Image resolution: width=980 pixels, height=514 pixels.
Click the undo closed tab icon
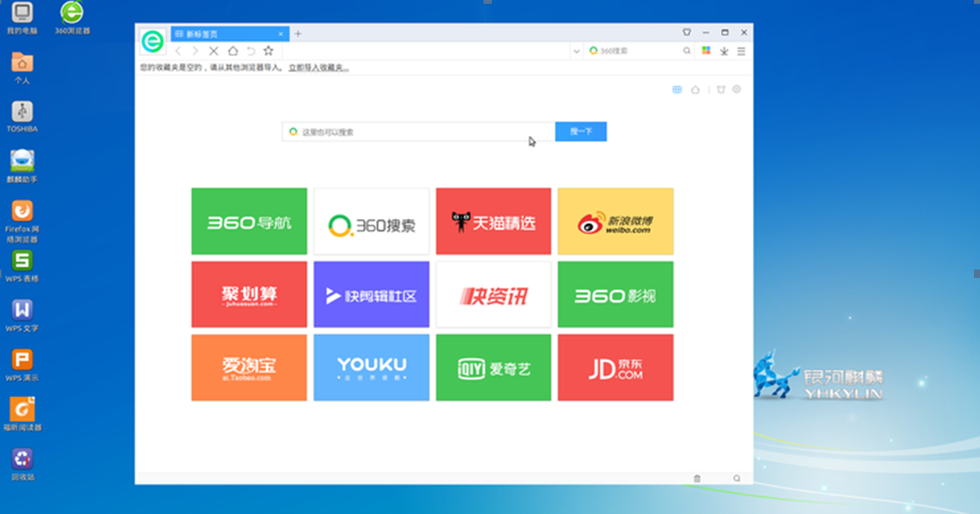251,51
